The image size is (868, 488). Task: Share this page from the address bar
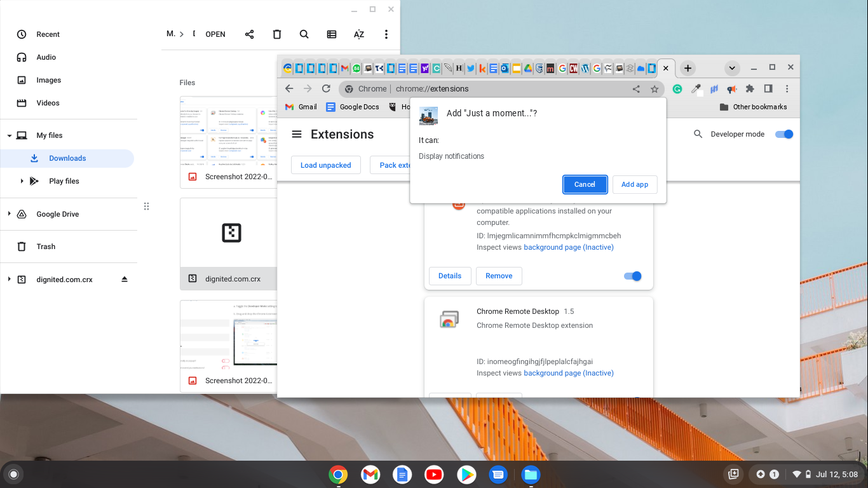636,89
